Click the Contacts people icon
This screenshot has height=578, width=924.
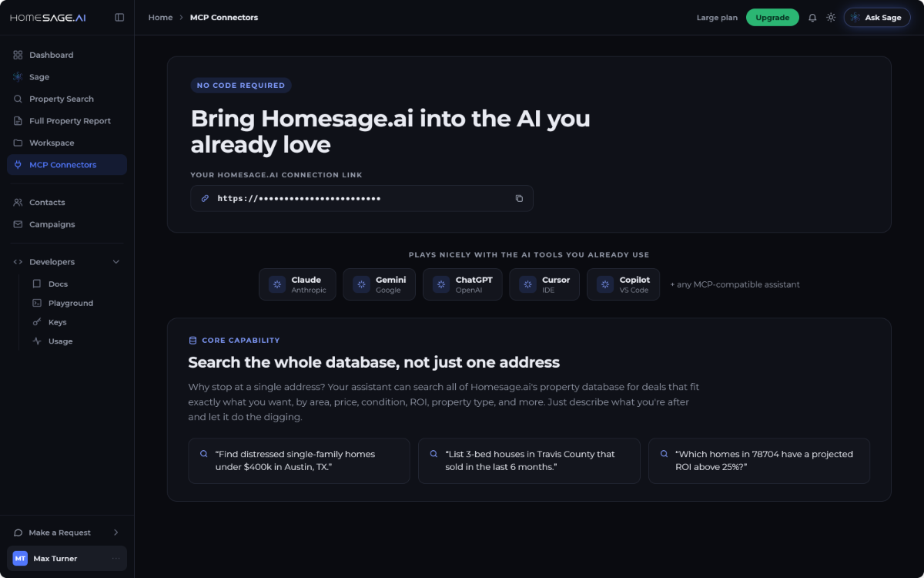click(18, 202)
